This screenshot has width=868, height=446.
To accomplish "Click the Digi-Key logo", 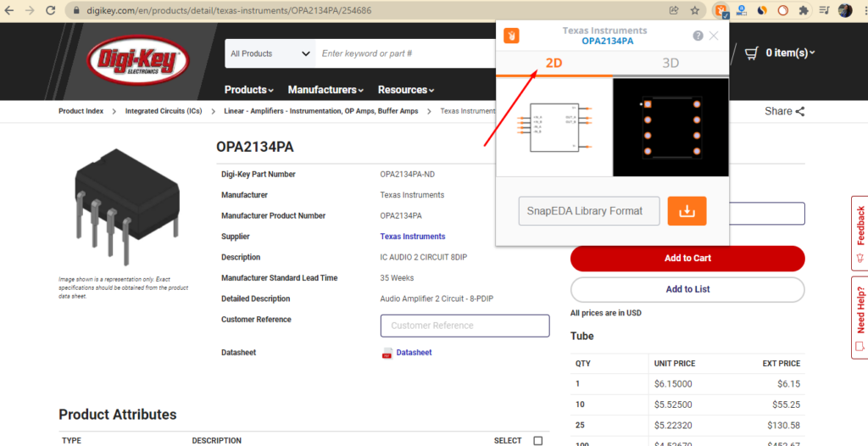I will (138, 60).
